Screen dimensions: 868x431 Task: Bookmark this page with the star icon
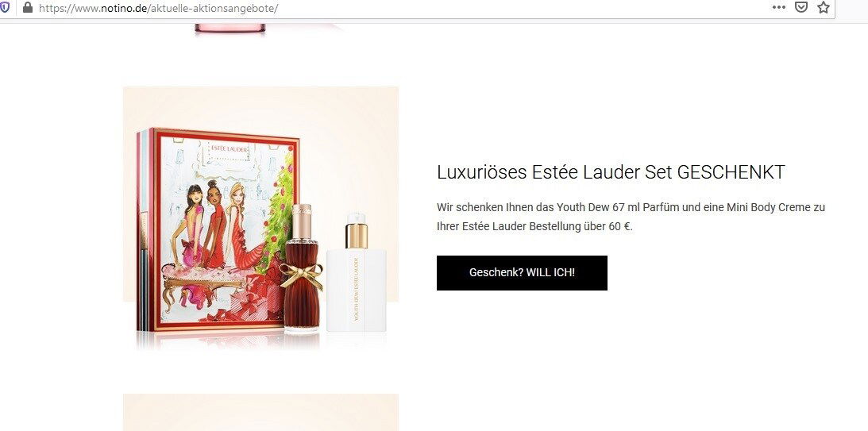[x=824, y=7]
